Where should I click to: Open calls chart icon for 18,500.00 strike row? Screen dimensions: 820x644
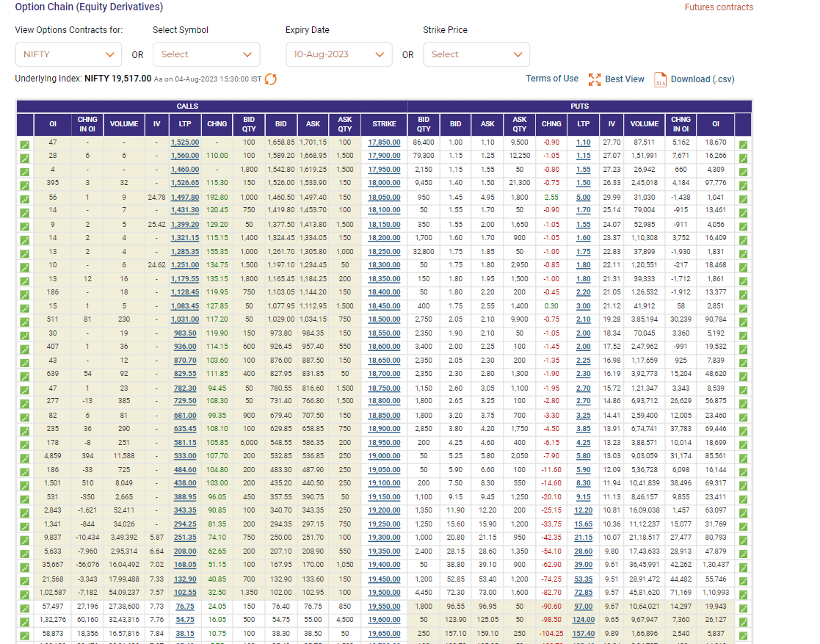click(x=24, y=321)
